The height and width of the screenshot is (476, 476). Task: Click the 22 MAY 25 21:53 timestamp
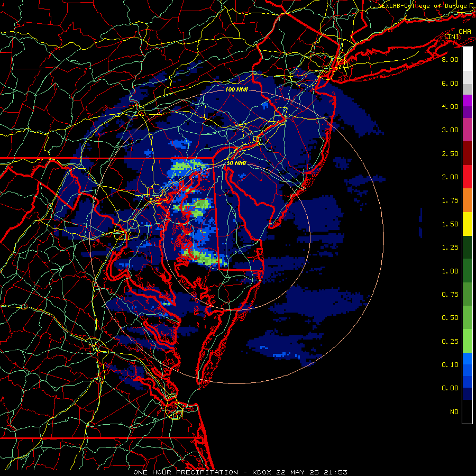(x=312, y=472)
